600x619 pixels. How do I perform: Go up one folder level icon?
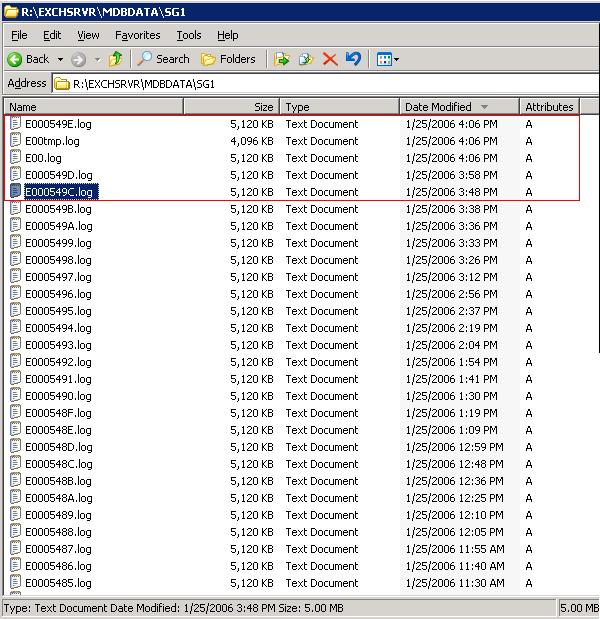(116, 59)
